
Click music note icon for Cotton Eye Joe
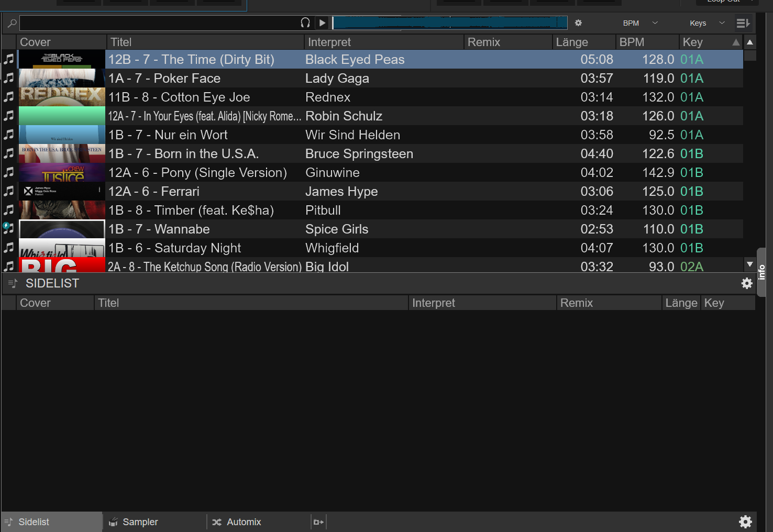point(9,97)
